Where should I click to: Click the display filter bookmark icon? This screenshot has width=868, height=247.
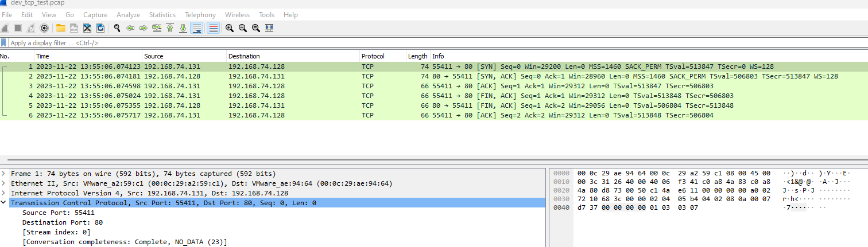click(x=4, y=43)
